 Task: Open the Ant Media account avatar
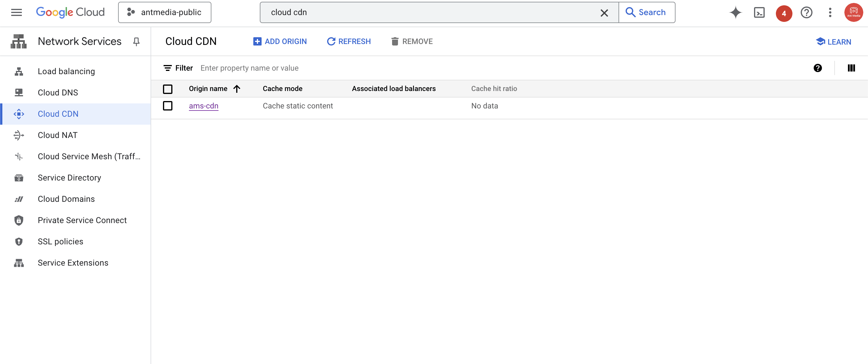pyautogui.click(x=853, y=13)
